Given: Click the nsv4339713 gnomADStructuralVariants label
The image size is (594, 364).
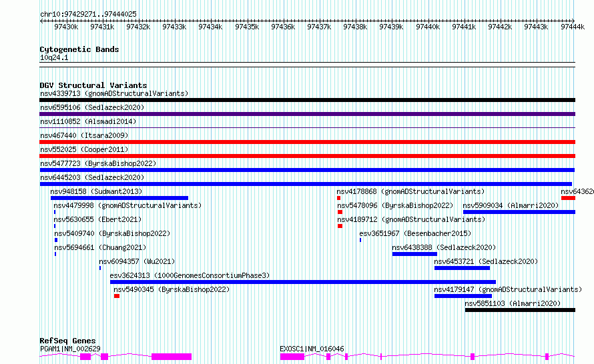Looking at the screenshot, I should tap(114, 93).
